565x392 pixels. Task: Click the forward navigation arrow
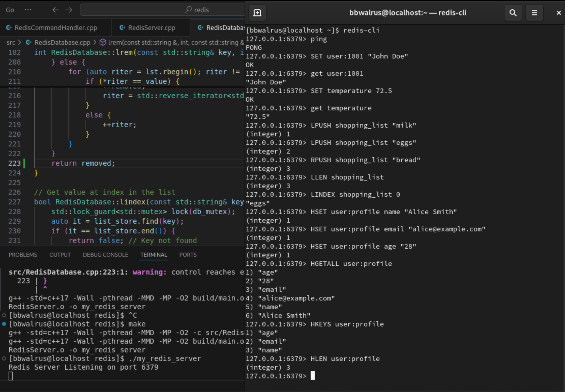(68, 10)
